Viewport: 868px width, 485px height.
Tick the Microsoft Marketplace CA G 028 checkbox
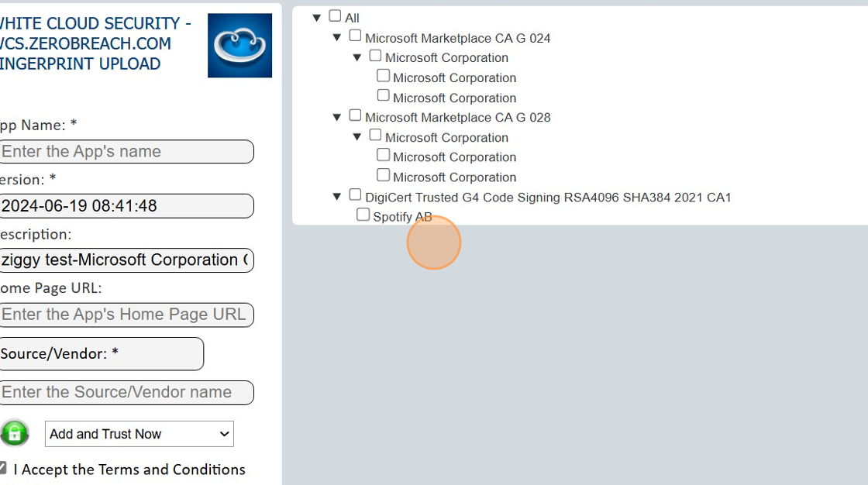click(x=355, y=115)
